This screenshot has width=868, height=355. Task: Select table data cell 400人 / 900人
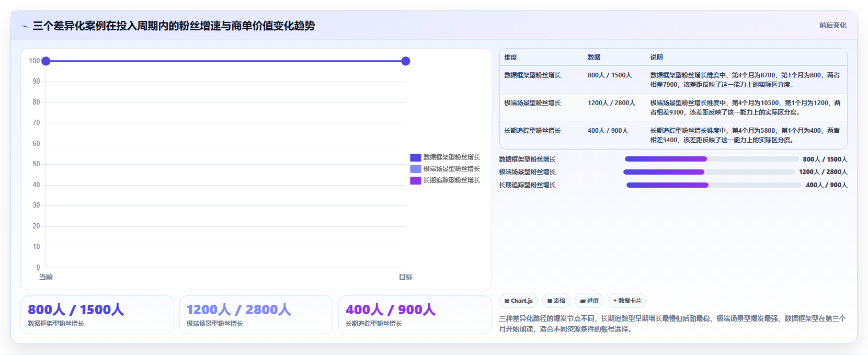tap(608, 131)
